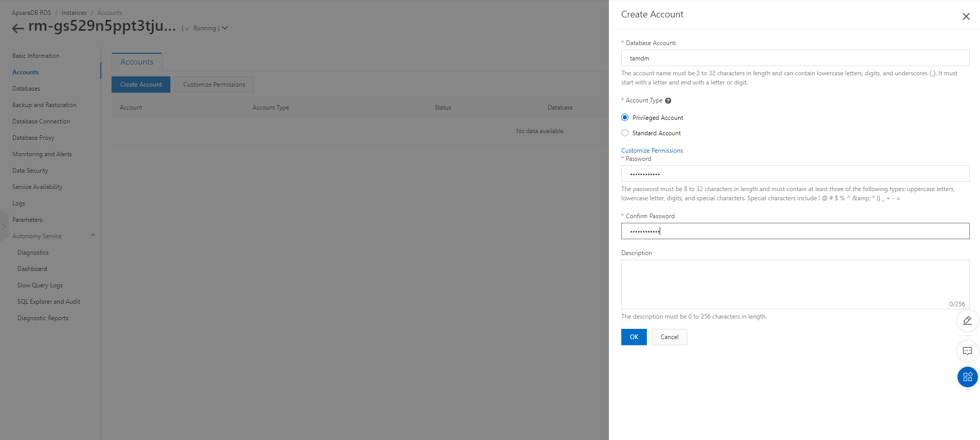The width and height of the screenshot is (980, 440).
Task: Open the Running status dropdown arrow
Action: tap(225, 28)
